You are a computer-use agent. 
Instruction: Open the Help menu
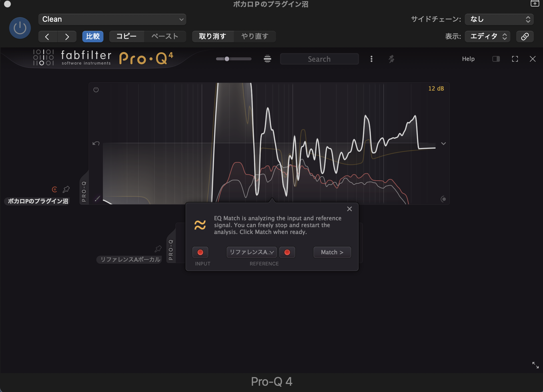coord(468,59)
